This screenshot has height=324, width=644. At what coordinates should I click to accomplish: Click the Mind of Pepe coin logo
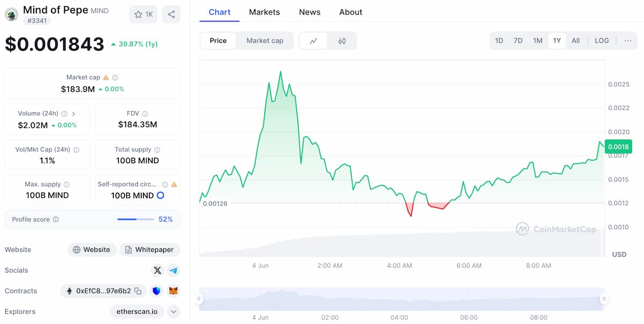11,14
